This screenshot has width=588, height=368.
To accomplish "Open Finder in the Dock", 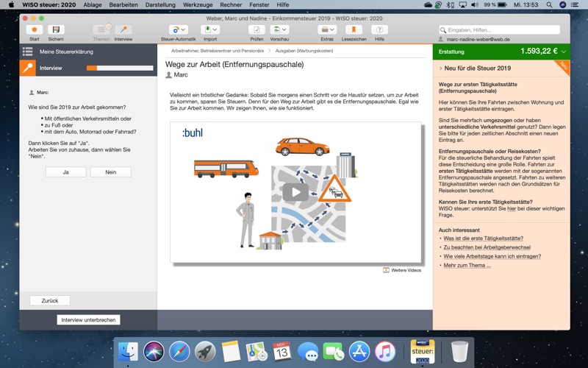I will pos(128,352).
